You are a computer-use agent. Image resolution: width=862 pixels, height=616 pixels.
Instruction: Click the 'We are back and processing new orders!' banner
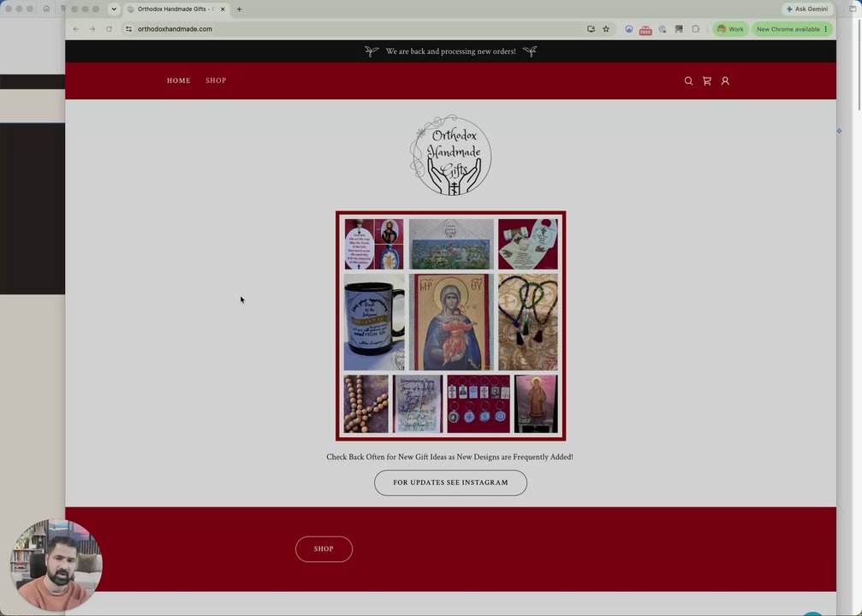coord(451,51)
